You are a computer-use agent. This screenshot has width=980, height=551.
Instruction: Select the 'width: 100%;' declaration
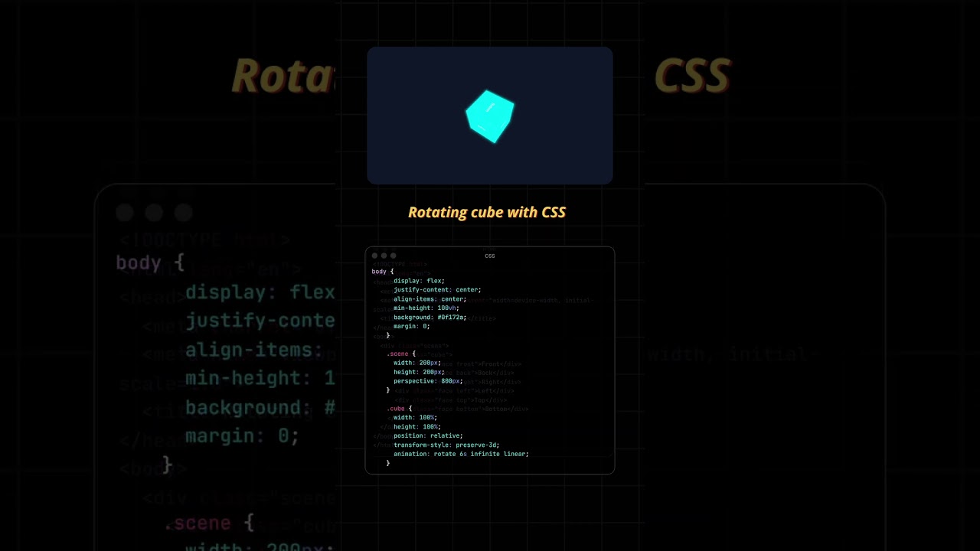(416, 418)
